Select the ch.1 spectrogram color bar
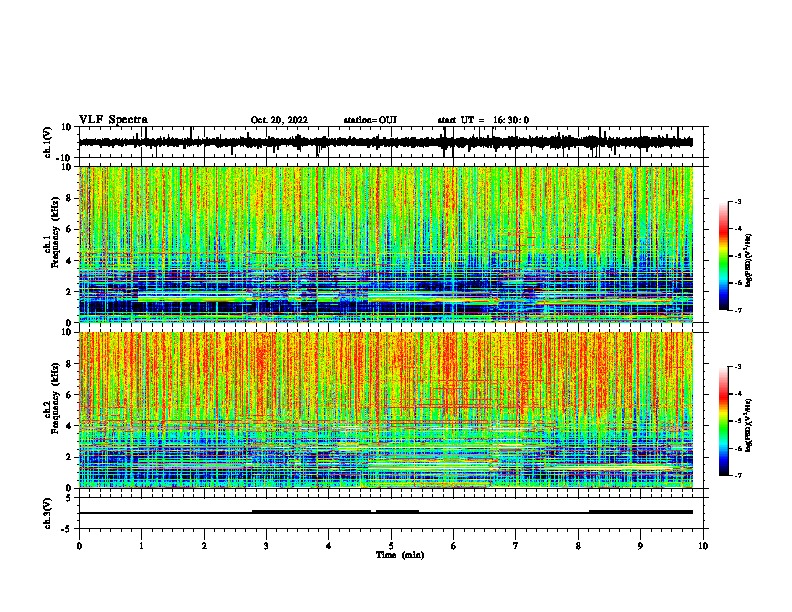 coord(723,256)
